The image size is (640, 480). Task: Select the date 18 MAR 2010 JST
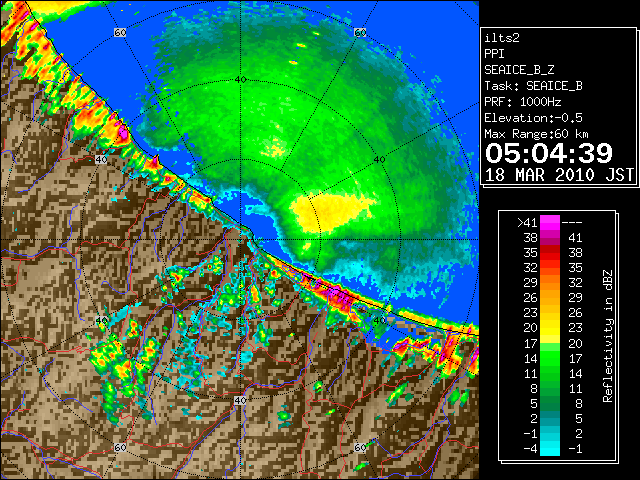coord(559,175)
